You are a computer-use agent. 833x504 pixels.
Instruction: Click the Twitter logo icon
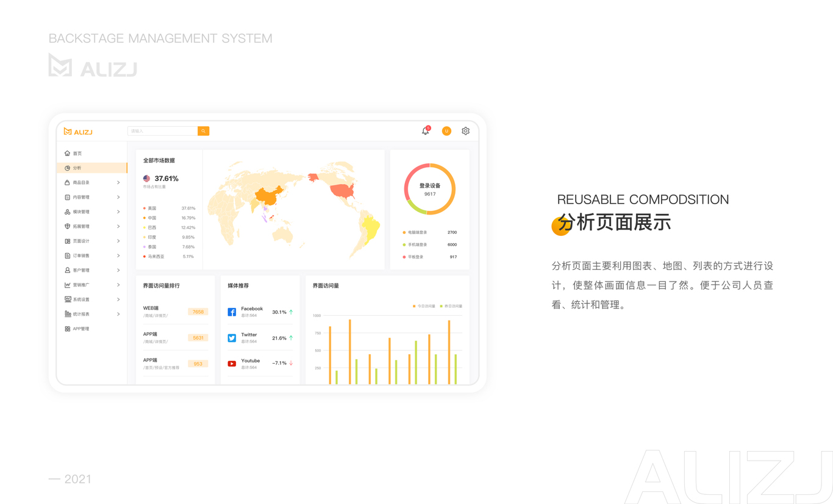(232, 338)
